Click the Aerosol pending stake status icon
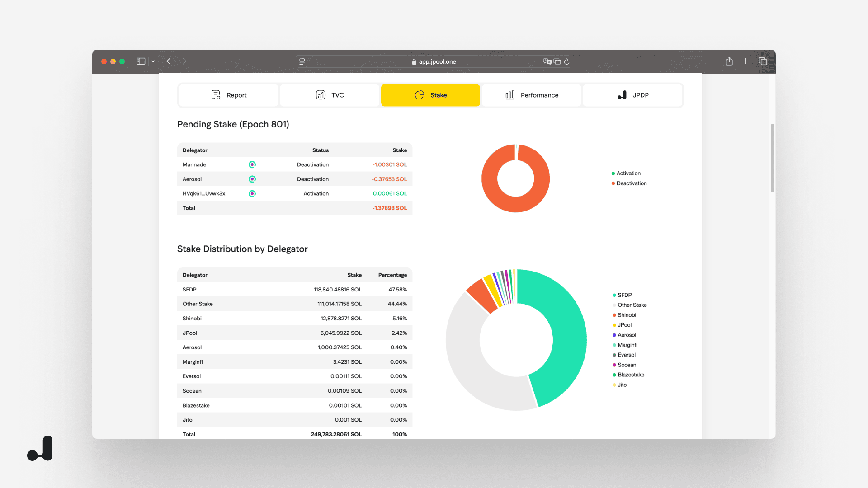 click(252, 179)
